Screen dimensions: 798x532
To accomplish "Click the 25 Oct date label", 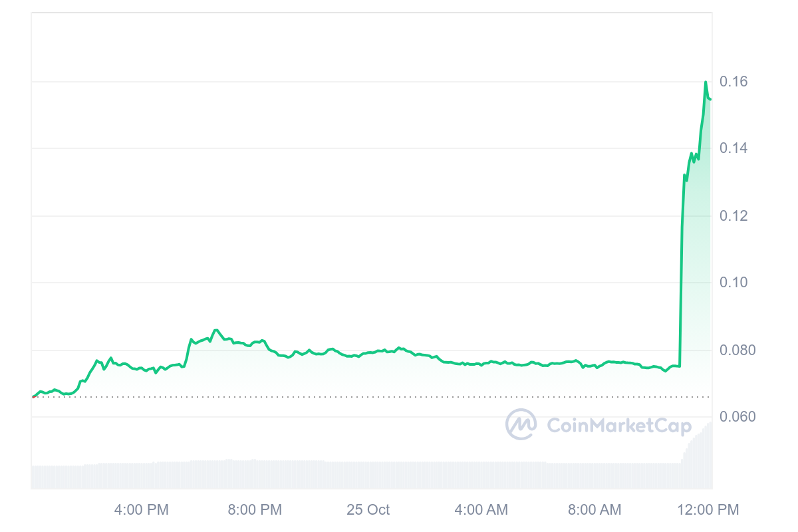I will point(368,510).
